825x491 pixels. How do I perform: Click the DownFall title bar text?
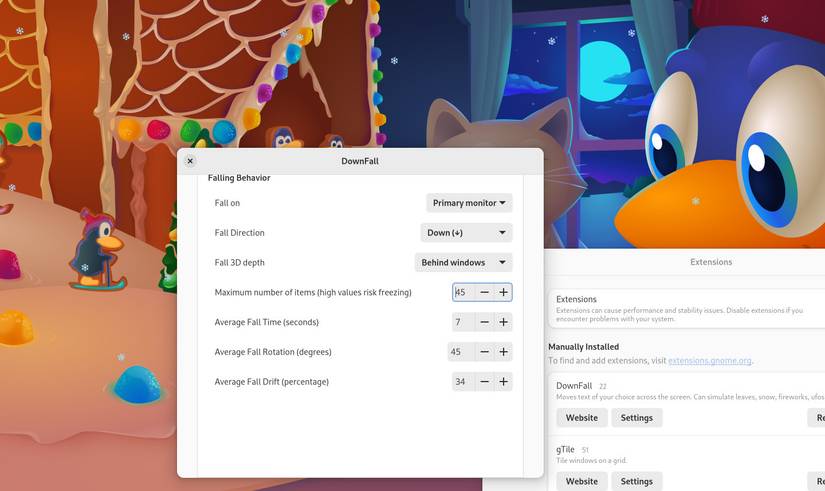(x=360, y=161)
